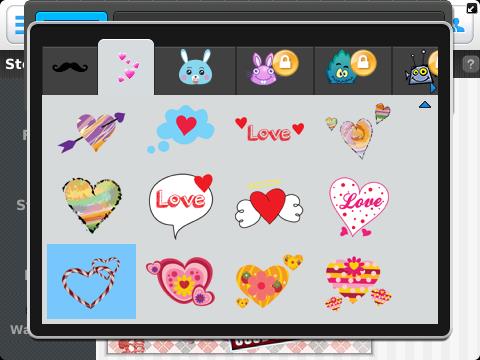This screenshot has width=480, height=360.
Task: Open the locked purple rabbit sticker pack
Action: click(x=275, y=71)
